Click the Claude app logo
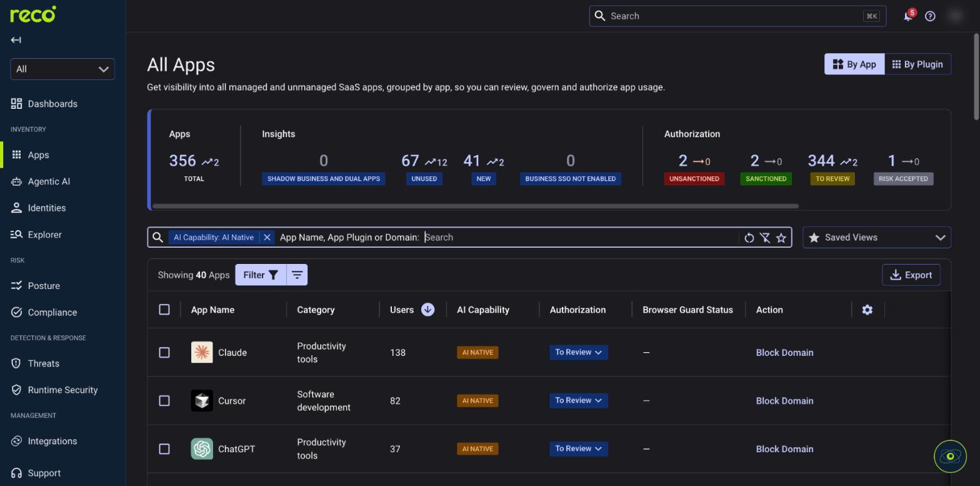980x486 pixels. coord(202,353)
